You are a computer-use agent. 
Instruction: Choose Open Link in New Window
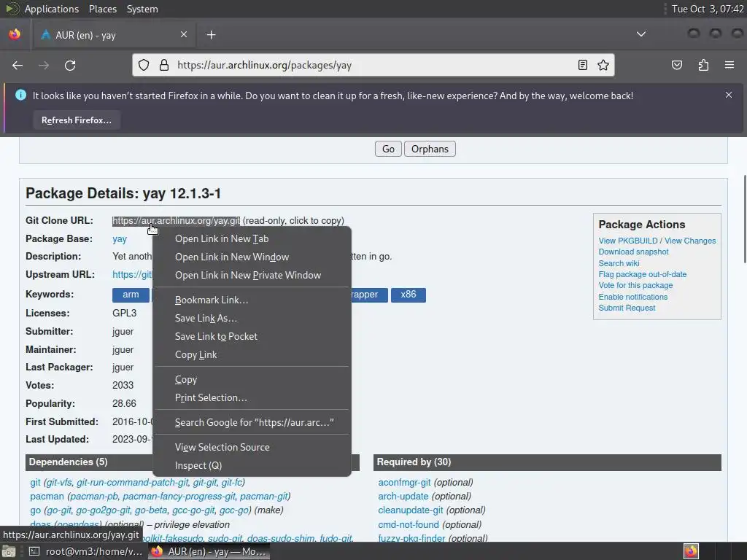(252, 257)
